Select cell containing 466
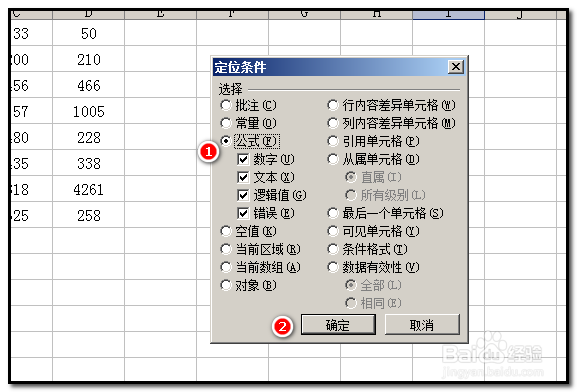The height and width of the screenshot is (392, 577). coord(89,85)
